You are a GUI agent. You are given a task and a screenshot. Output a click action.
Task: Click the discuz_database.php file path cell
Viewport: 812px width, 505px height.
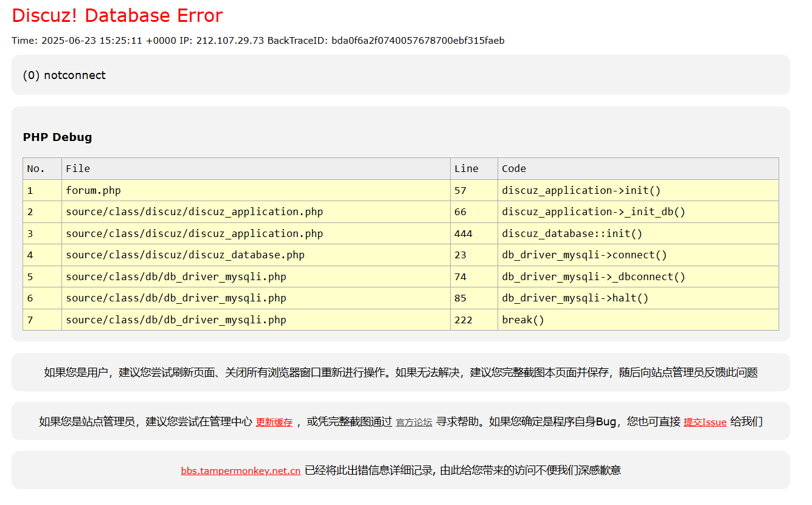tap(185, 255)
